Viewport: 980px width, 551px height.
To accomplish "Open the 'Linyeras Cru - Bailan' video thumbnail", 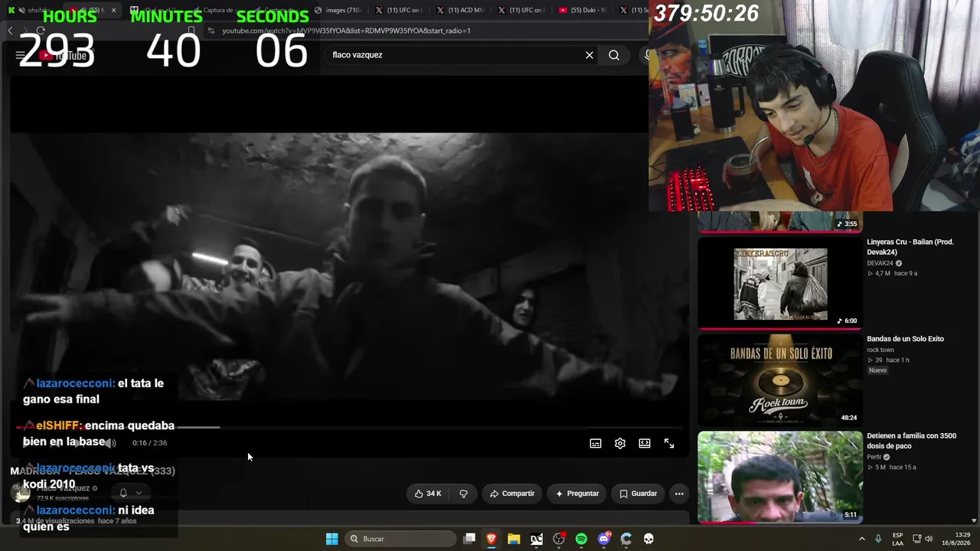I will tap(780, 282).
